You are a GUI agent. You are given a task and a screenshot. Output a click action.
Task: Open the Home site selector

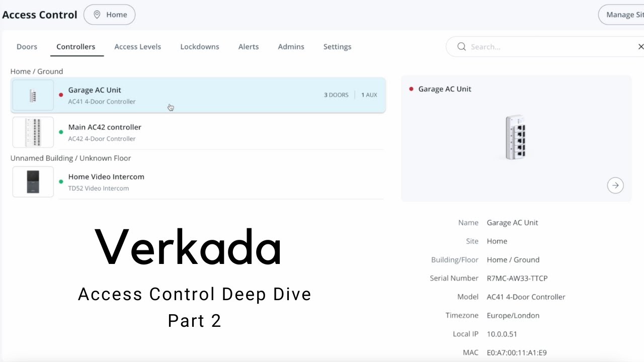(110, 15)
